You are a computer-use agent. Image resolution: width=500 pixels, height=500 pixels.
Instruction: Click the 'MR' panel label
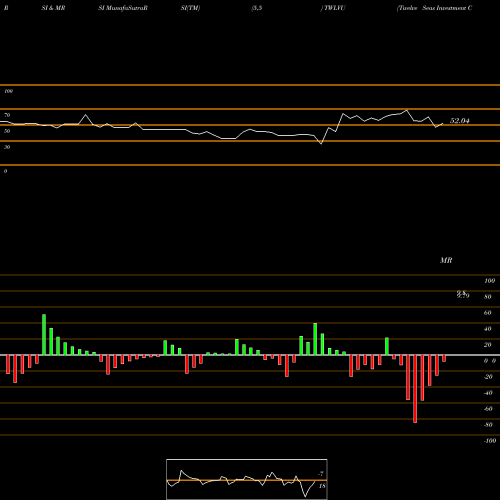[446, 260]
